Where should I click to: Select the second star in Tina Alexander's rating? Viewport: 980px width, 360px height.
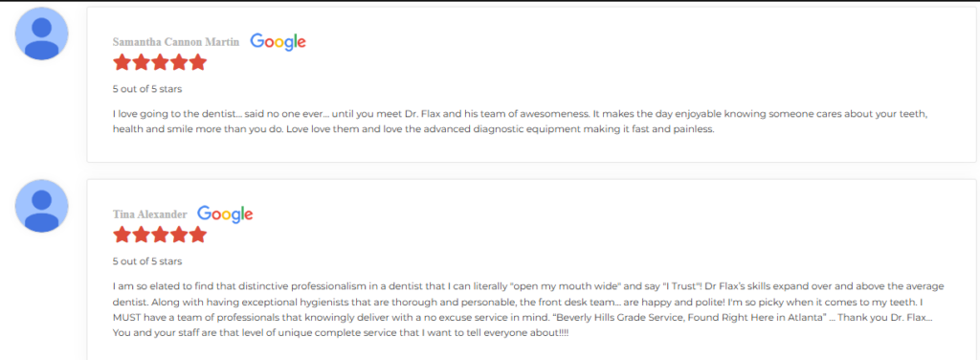pos(141,235)
